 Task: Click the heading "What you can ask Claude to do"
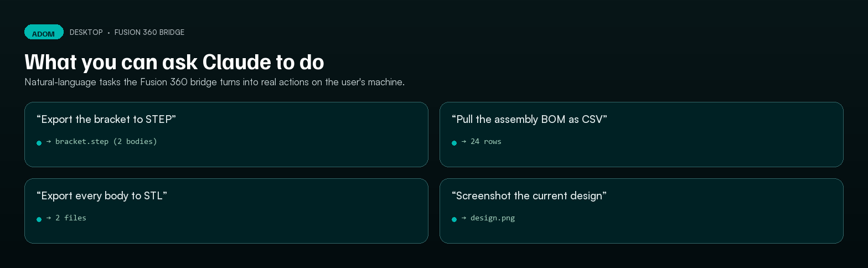174,62
